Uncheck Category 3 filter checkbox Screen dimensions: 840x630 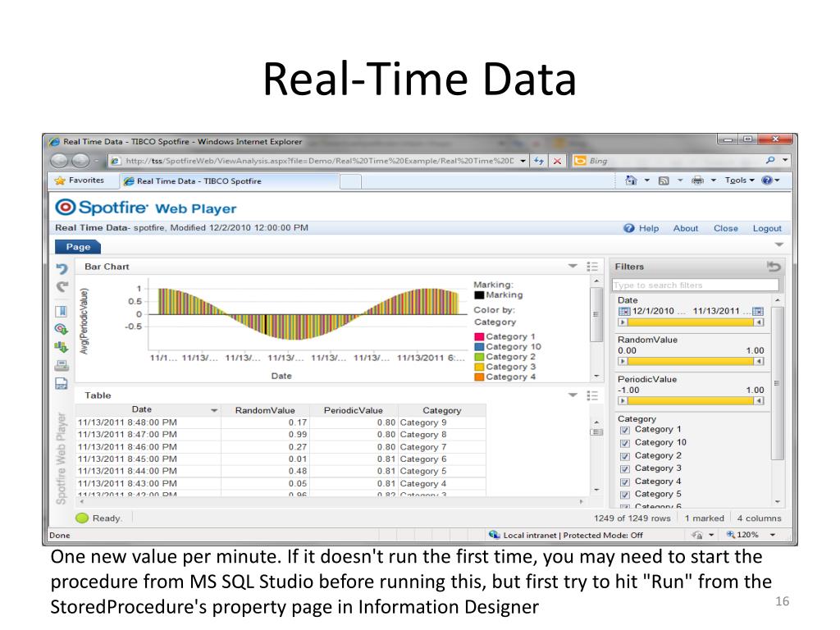pos(624,468)
